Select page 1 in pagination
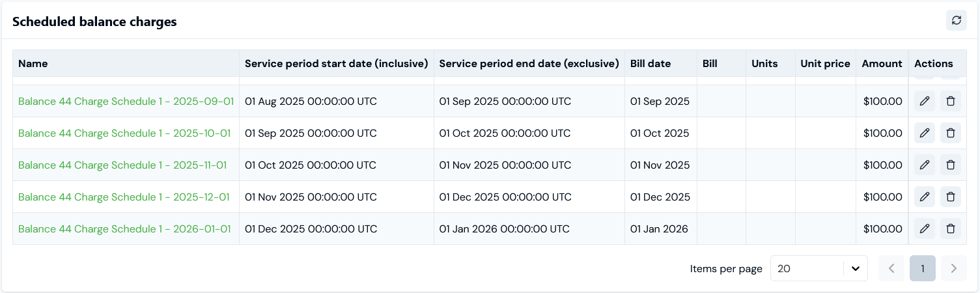 [x=922, y=268]
